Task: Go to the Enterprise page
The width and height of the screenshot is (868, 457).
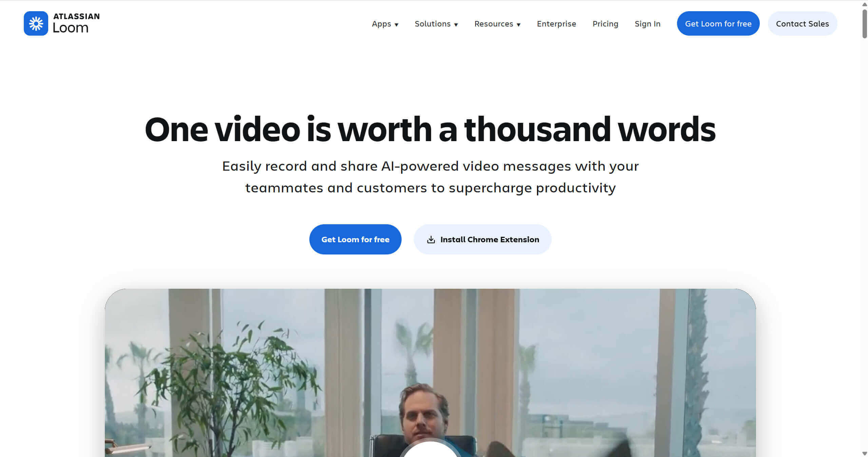Action: (x=556, y=24)
